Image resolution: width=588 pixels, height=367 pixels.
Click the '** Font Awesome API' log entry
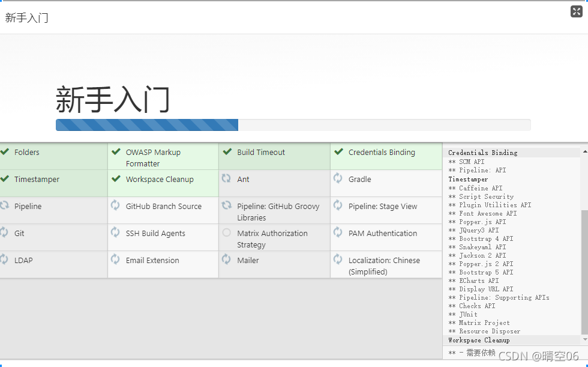pyautogui.click(x=482, y=213)
